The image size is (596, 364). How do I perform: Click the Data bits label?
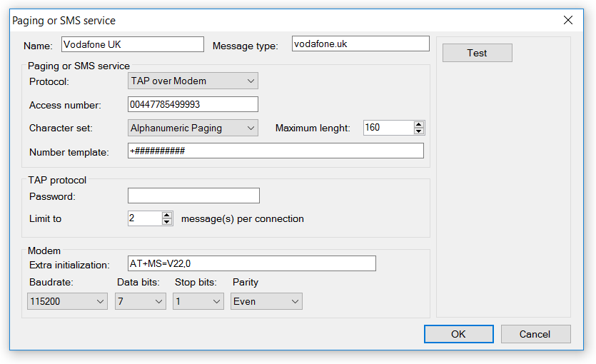coord(138,283)
